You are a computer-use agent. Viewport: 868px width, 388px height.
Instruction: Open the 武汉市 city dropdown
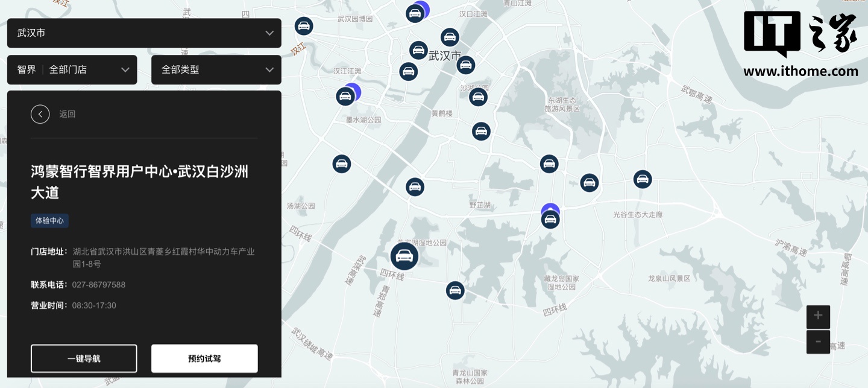(144, 33)
